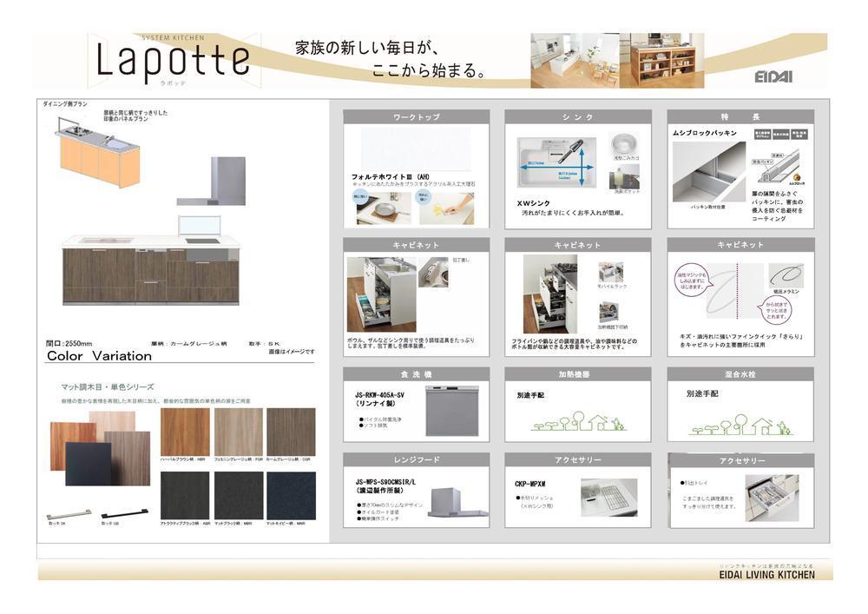Select the silver SK handle sample

pyautogui.click(x=69, y=514)
